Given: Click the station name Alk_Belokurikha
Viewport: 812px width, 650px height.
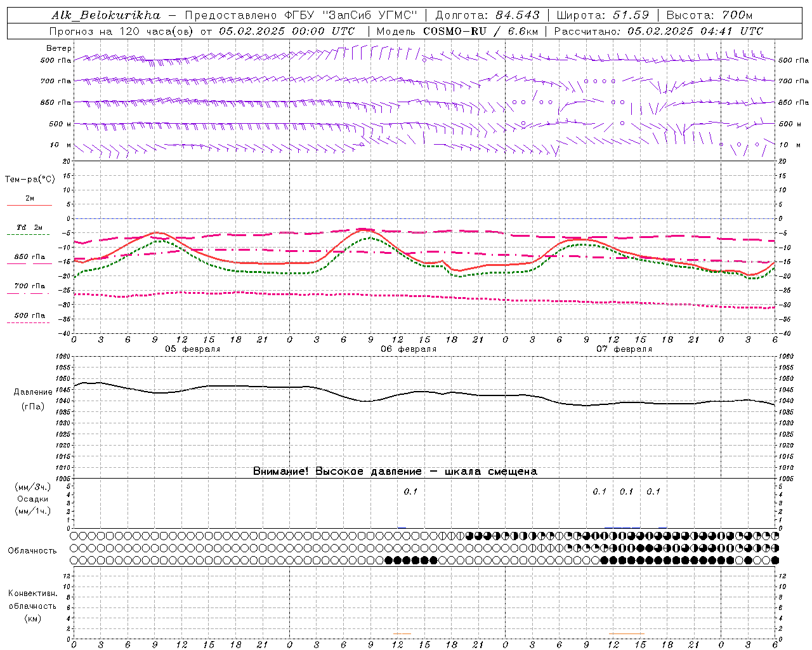Looking at the screenshot, I should coord(106,15).
